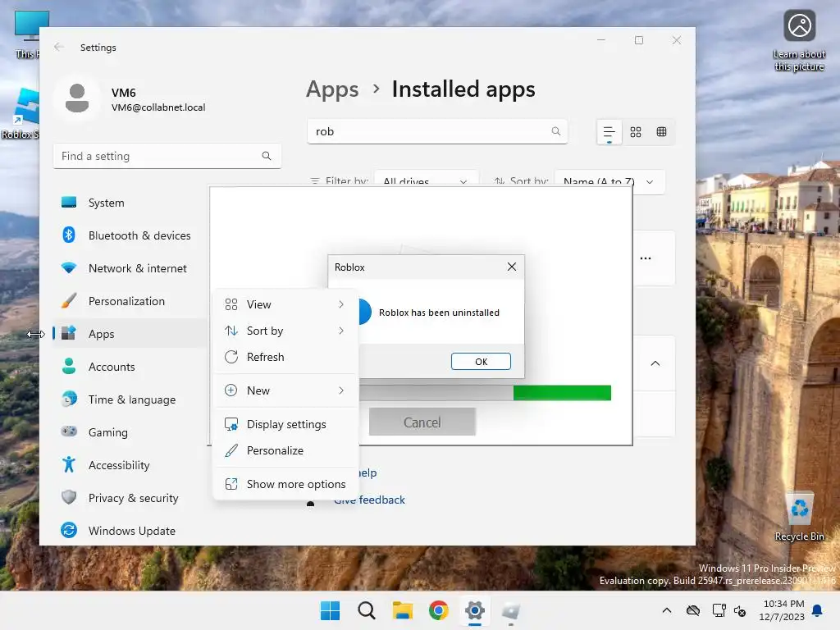This screenshot has height=630, width=840.
Task: Switch to grid view of installed apps
Action: 636,132
